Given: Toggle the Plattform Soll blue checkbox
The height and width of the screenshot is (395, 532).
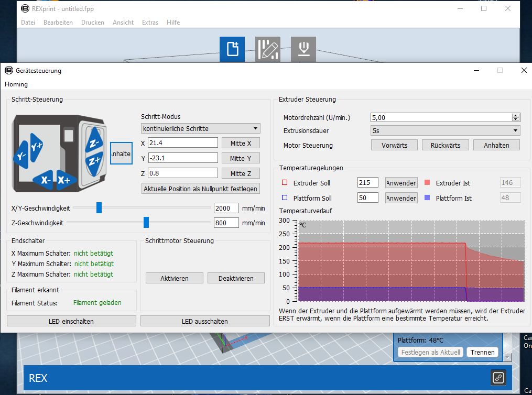Looking at the screenshot, I should pos(285,198).
